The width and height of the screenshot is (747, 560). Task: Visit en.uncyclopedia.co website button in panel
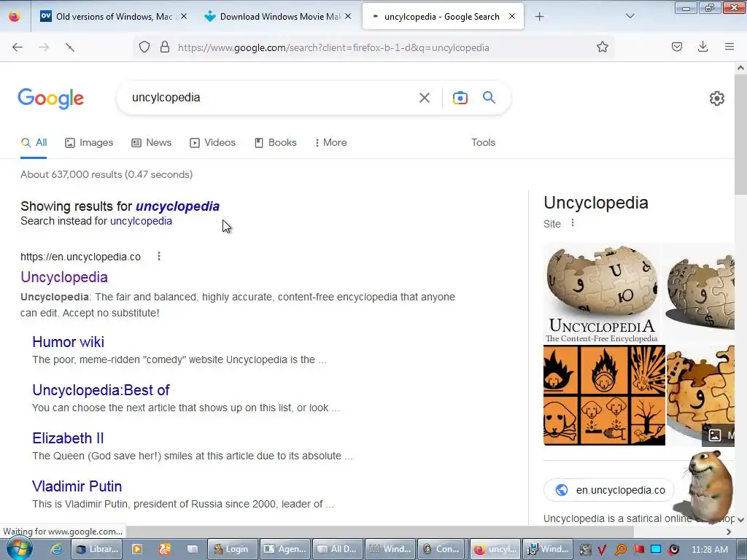click(609, 490)
